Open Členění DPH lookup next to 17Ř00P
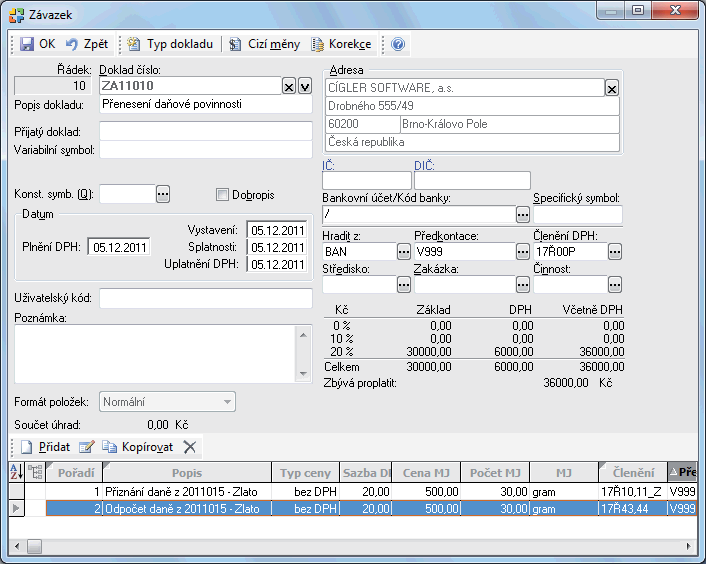This screenshot has width=706, height=564. [x=614, y=252]
